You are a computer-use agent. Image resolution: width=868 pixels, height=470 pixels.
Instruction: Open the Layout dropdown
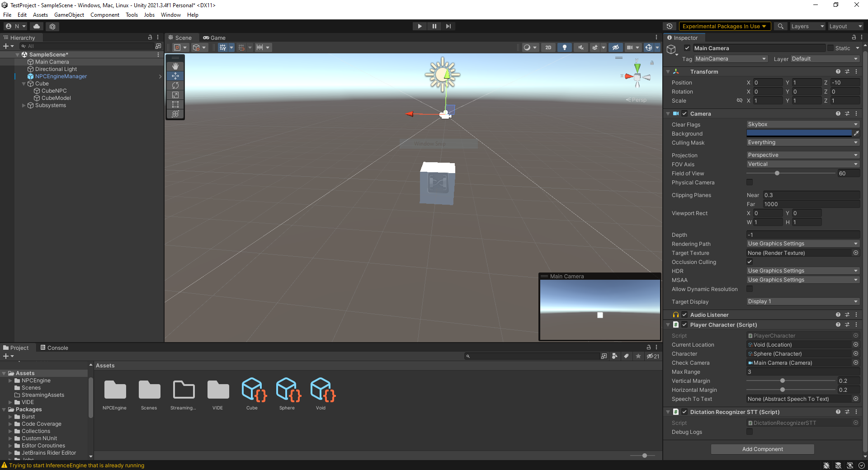pyautogui.click(x=845, y=26)
